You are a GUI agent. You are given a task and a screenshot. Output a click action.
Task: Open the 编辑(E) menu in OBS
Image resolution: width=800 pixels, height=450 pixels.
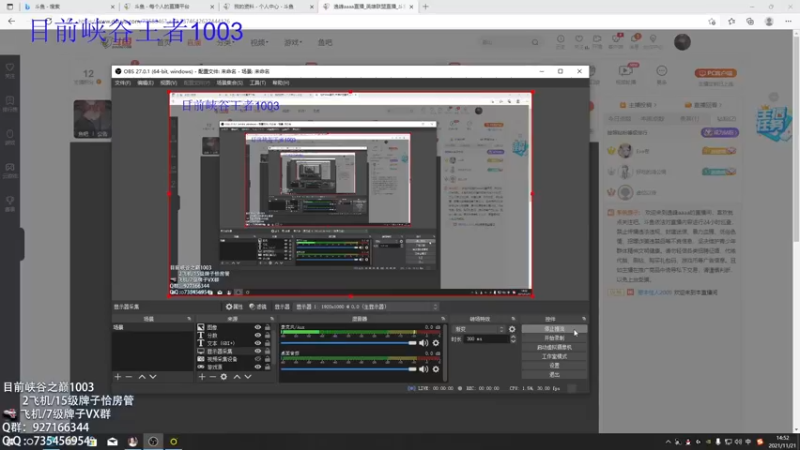click(145, 83)
